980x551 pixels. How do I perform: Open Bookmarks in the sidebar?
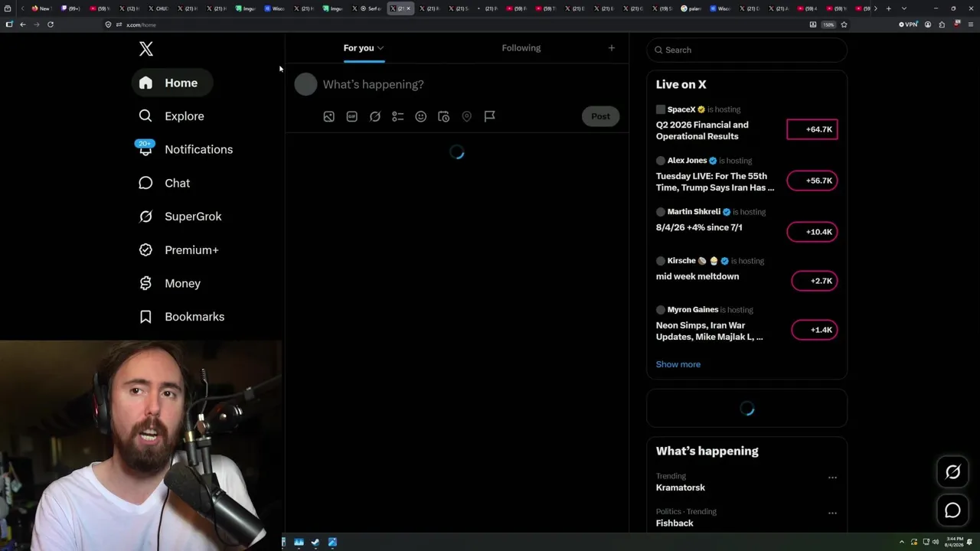[181, 317]
